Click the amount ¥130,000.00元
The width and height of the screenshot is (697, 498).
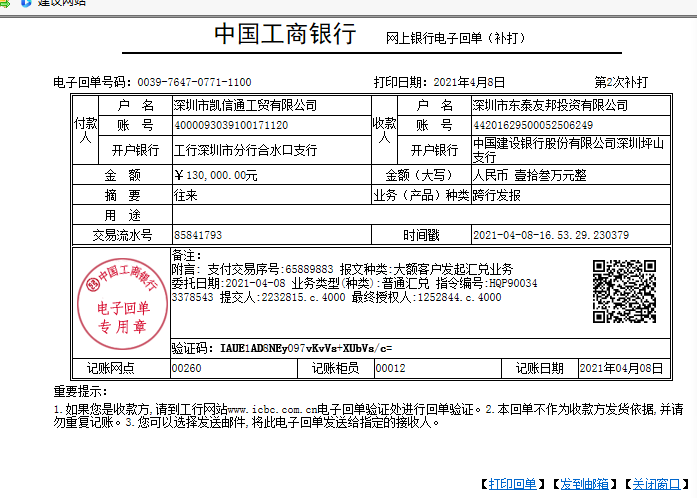(216, 175)
